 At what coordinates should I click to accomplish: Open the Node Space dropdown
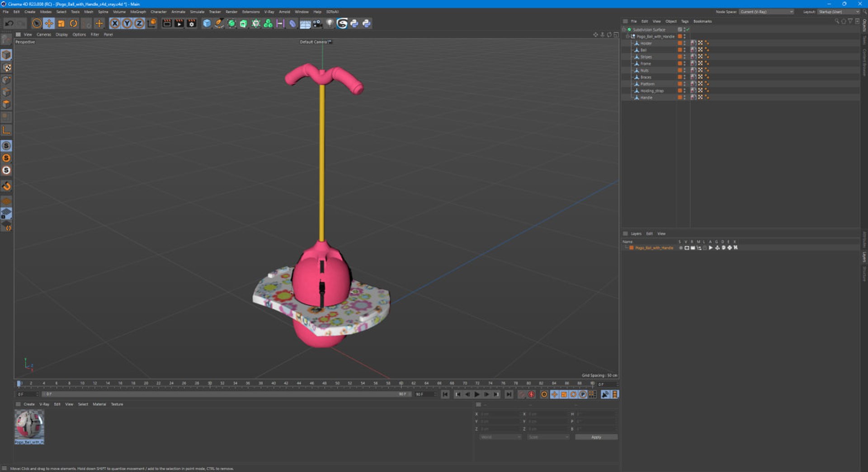(x=766, y=12)
